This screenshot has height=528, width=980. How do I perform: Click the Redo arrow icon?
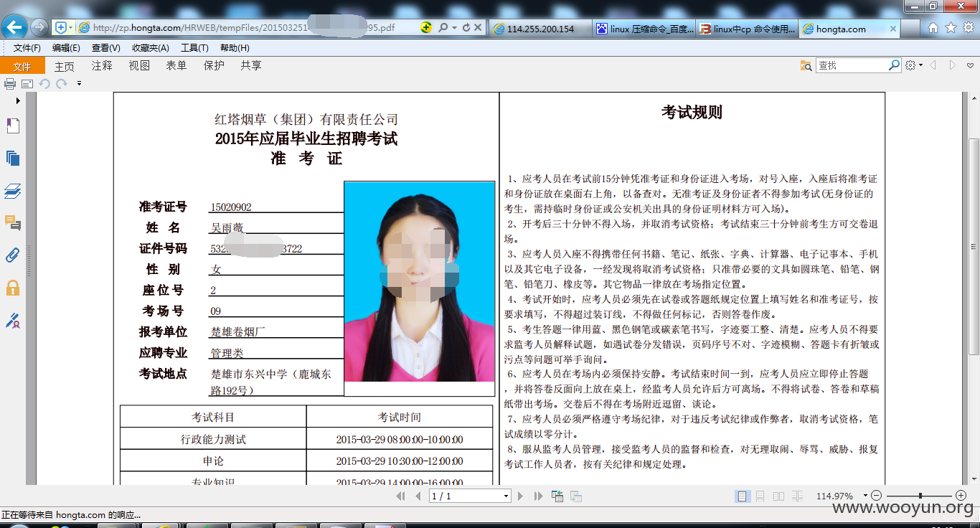click(62, 84)
